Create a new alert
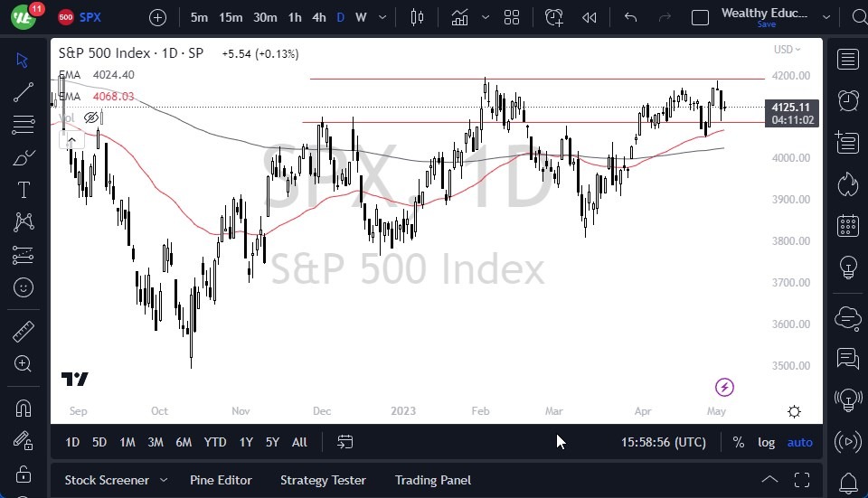868x498 pixels. pyautogui.click(x=554, y=18)
